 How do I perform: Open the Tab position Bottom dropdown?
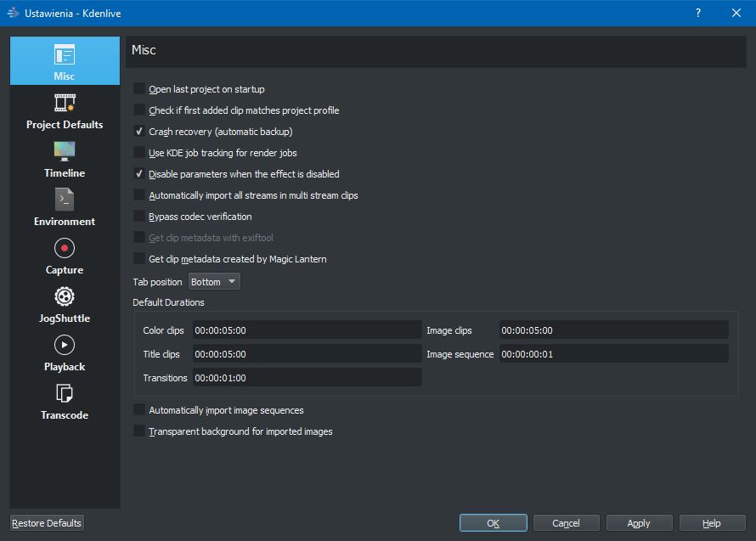coord(214,282)
